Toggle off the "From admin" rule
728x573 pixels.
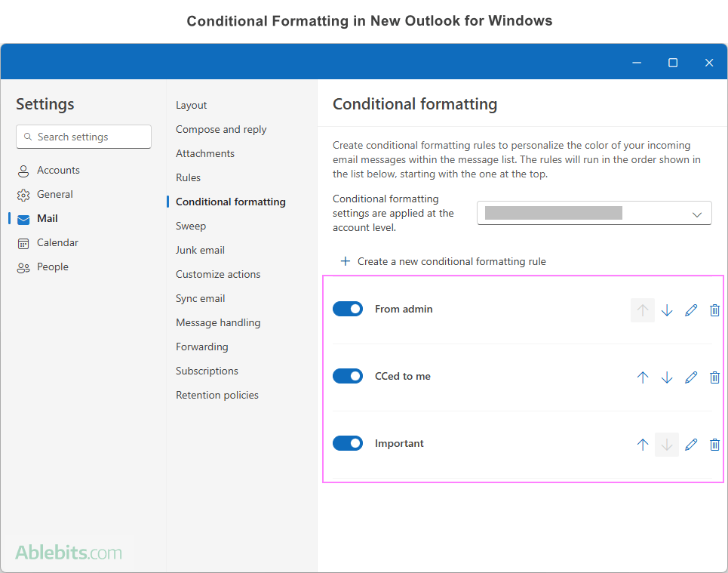(x=348, y=308)
